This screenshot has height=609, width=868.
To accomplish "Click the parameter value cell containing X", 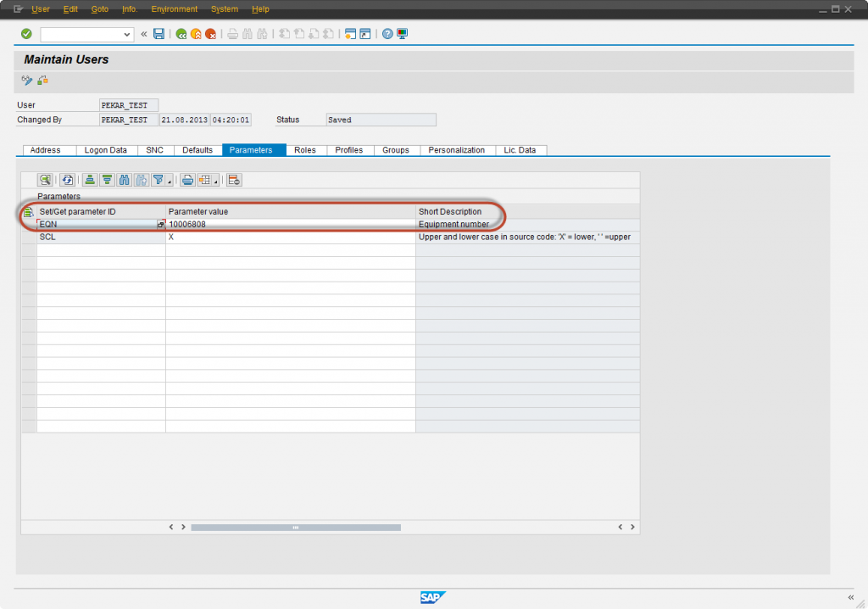I will point(291,237).
